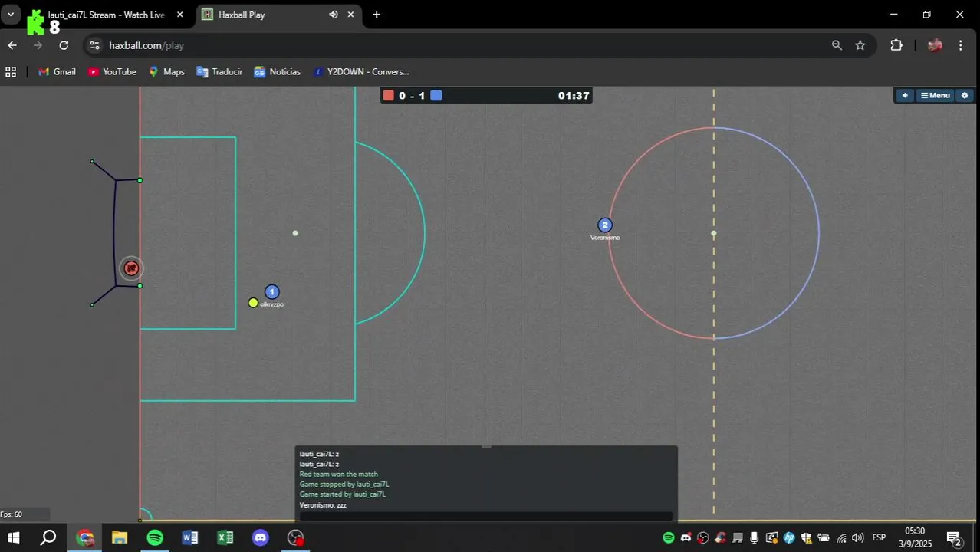Open the Chrome apps grid shortcut
The image size is (980, 552).
point(11,71)
